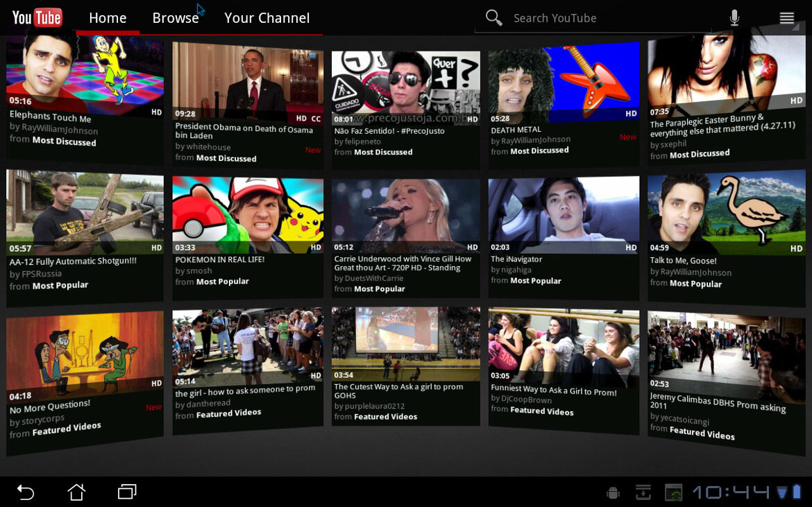Play The Cutest Way to Ask a girl thumbnail

405,344
